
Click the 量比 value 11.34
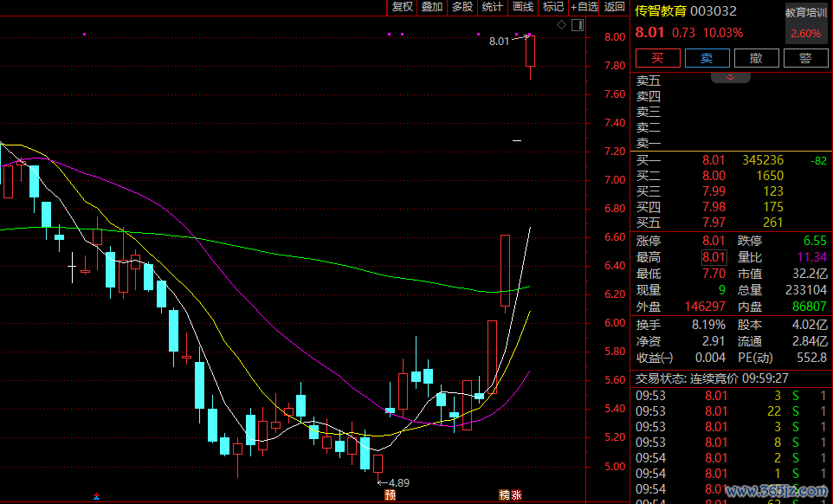click(811, 257)
